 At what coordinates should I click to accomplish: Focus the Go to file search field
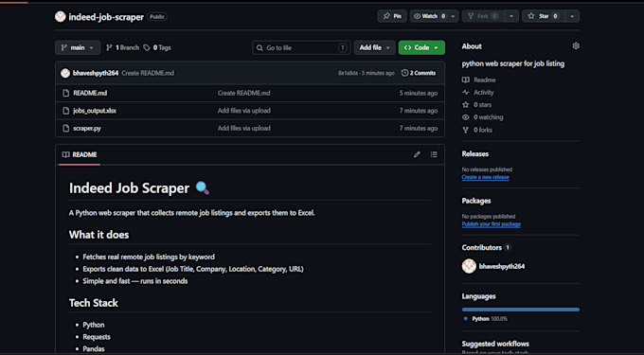tap(301, 47)
